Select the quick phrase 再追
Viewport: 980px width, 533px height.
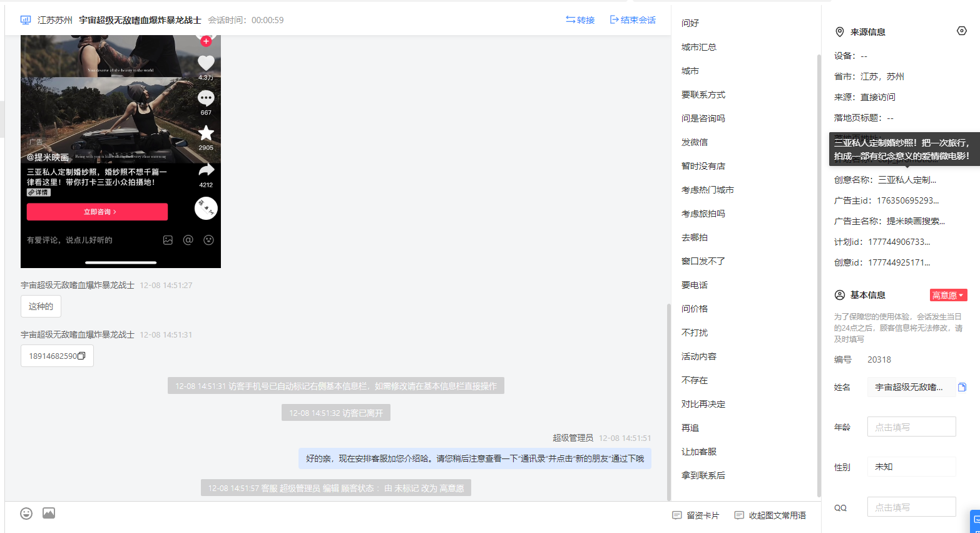pyautogui.click(x=690, y=428)
